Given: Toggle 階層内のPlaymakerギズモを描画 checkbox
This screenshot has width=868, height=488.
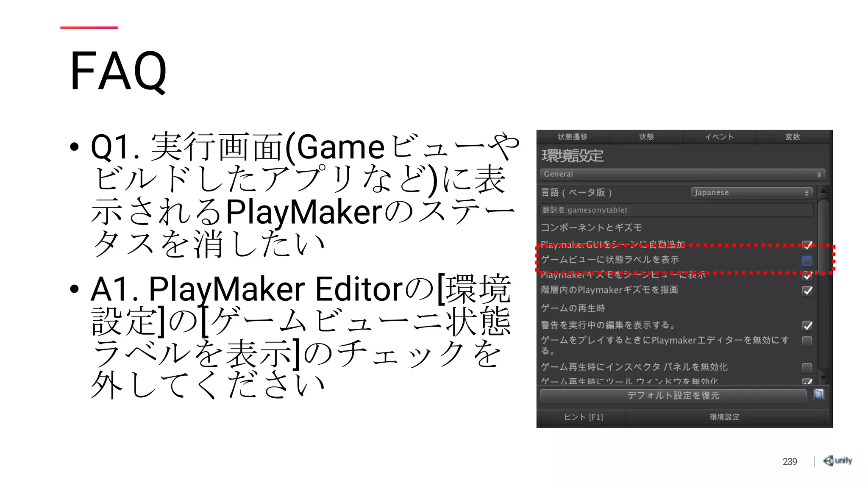Looking at the screenshot, I should (807, 291).
